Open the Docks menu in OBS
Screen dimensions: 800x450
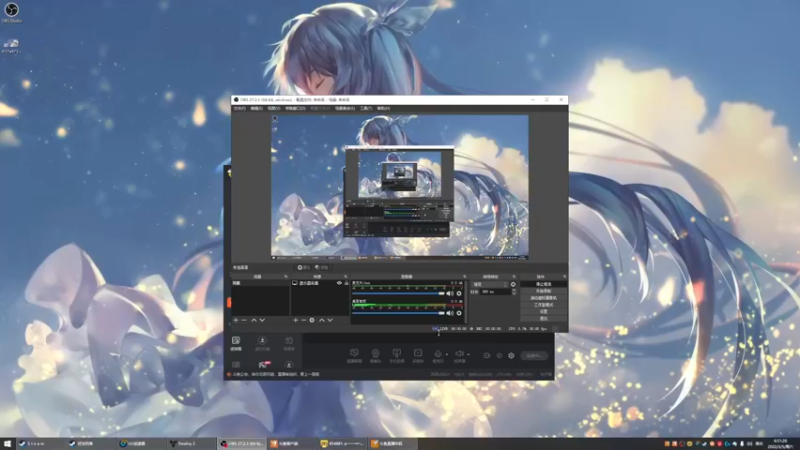[295, 108]
